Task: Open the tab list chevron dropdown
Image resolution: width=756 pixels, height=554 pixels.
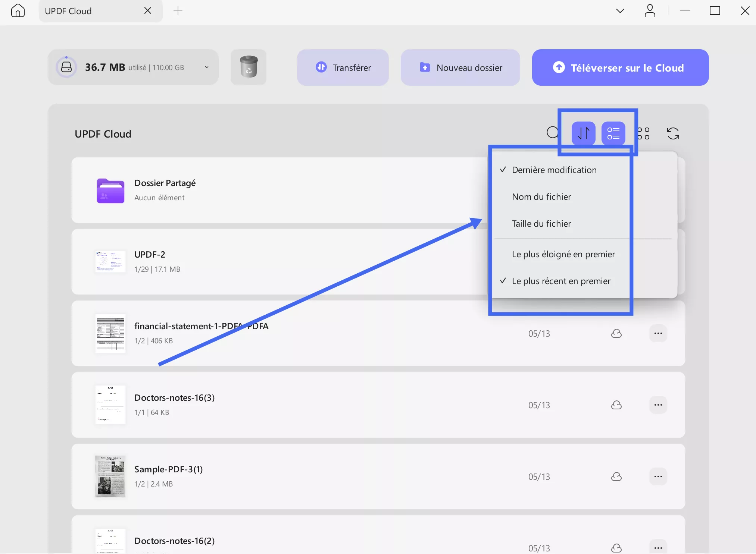Action: tap(620, 11)
